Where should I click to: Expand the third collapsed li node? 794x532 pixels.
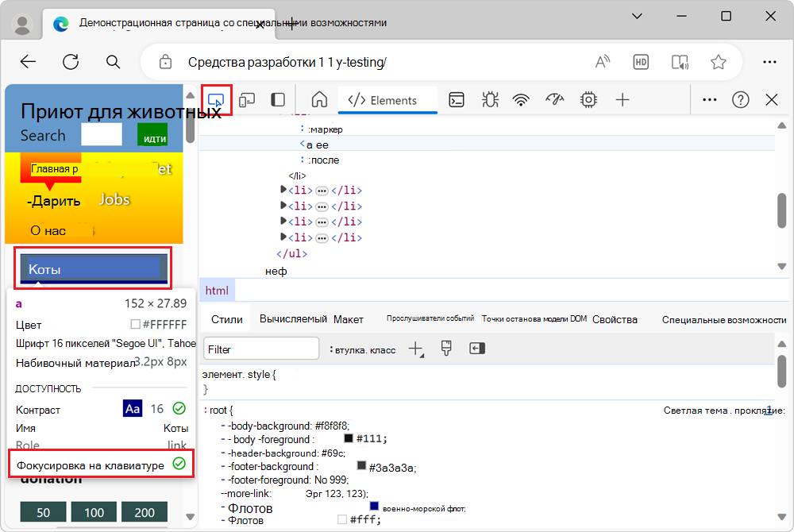click(283, 222)
